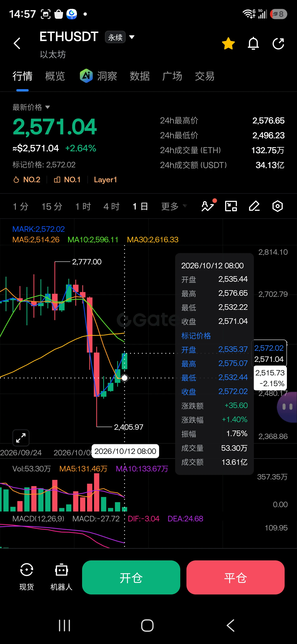The image size is (297, 644).
Task: Switch to the 数据 tab
Action: [x=140, y=76]
